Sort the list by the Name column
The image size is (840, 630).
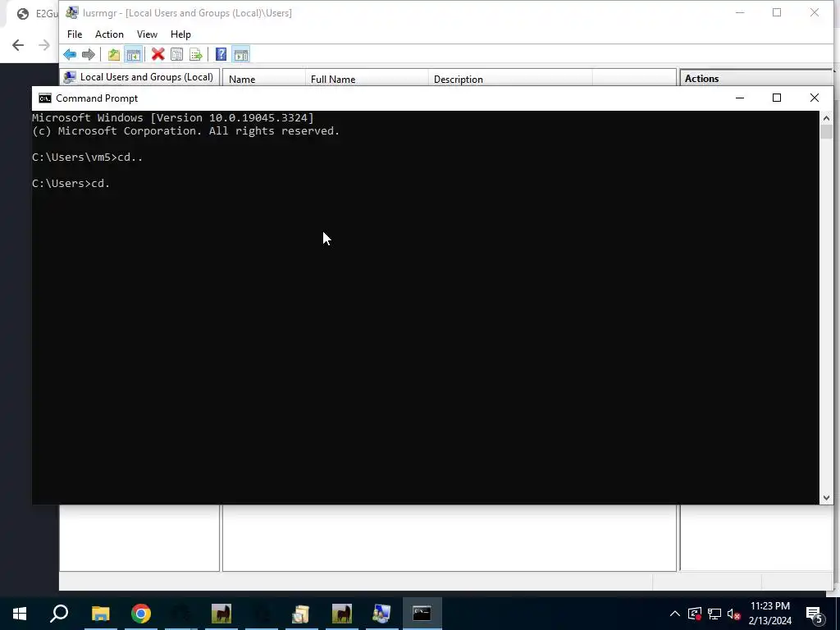point(263,79)
